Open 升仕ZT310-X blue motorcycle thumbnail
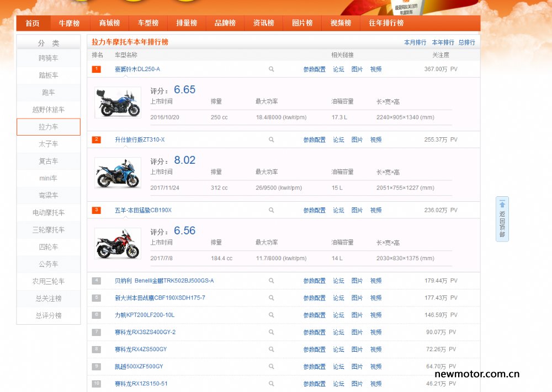The width and height of the screenshot is (552, 392). [118, 173]
